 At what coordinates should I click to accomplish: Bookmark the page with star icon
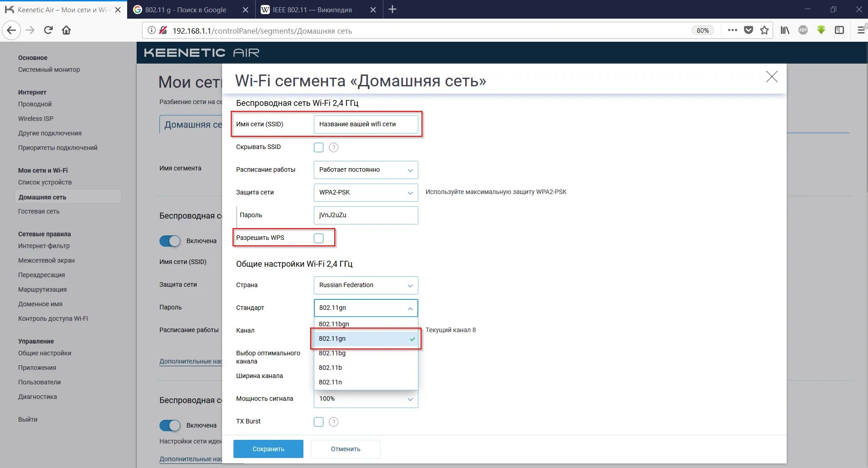[x=765, y=30]
